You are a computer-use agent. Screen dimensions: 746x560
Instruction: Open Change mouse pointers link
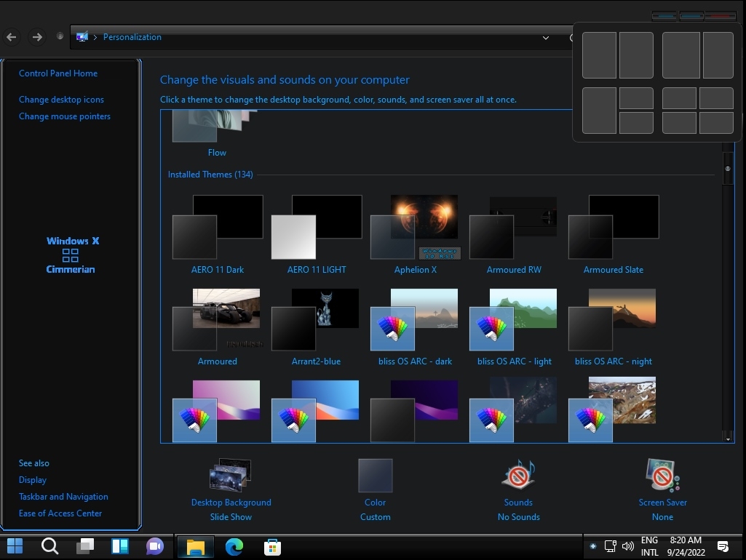(65, 116)
